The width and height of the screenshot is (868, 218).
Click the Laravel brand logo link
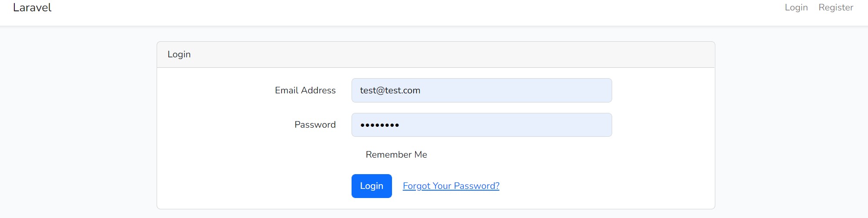point(32,8)
